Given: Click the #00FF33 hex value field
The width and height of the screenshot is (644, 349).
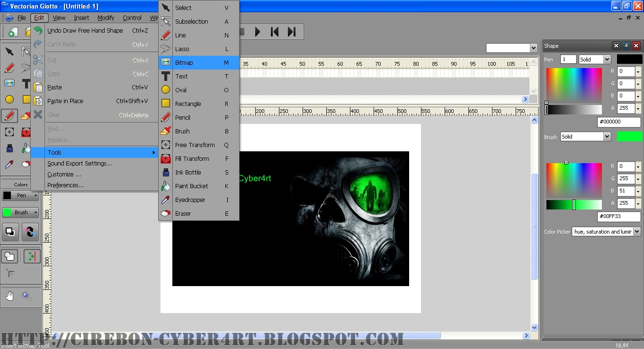Looking at the screenshot, I should click(x=618, y=217).
